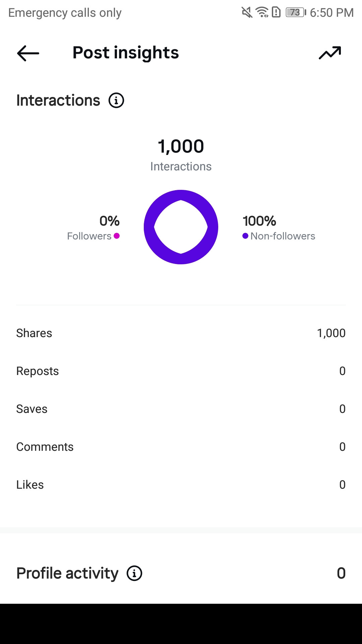Tap the purple interactions donut chart

click(181, 227)
